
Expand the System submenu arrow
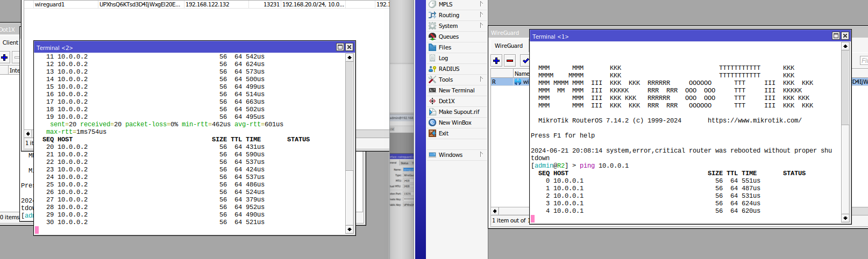(481, 26)
